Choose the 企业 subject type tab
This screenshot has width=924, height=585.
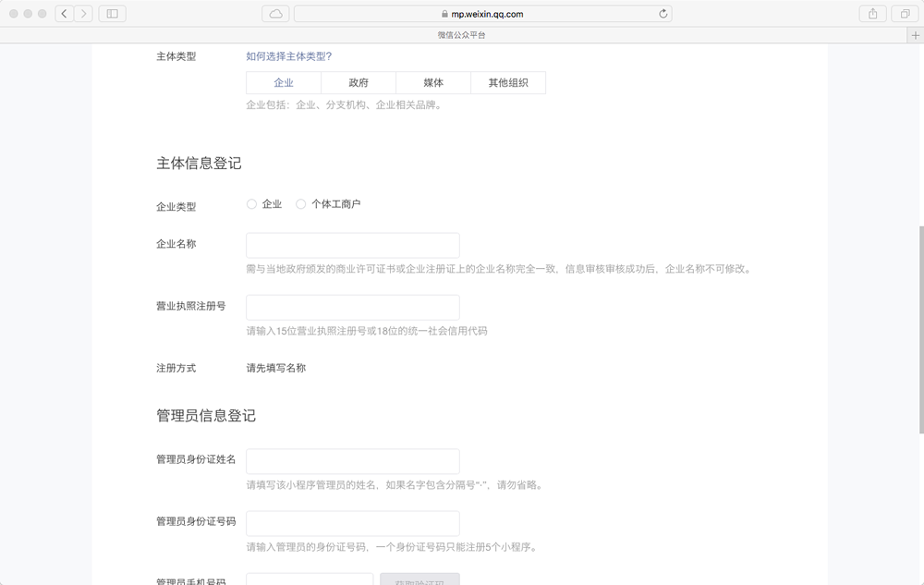[284, 83]
